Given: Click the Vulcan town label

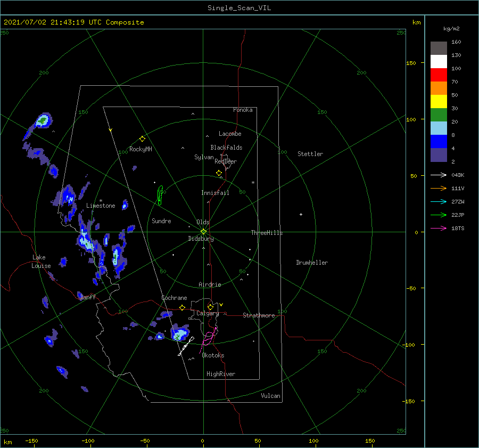Looking at the screenshot, I should 270,395.
